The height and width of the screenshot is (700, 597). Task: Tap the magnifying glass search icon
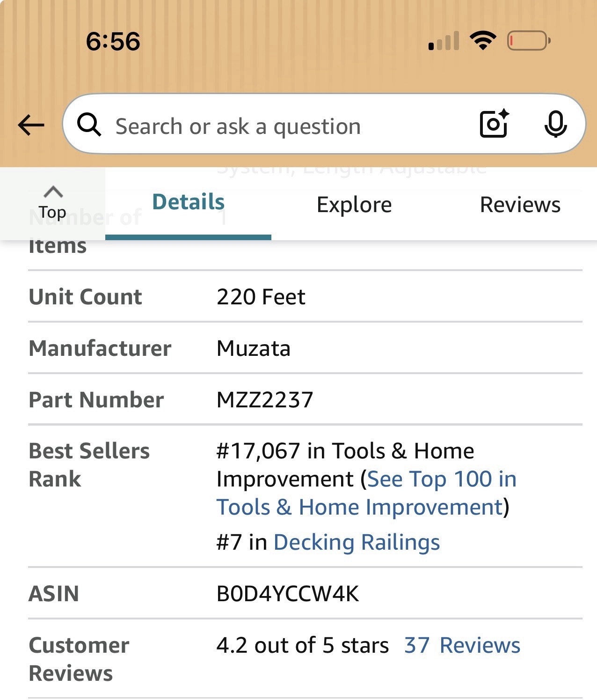click(89, 125)
